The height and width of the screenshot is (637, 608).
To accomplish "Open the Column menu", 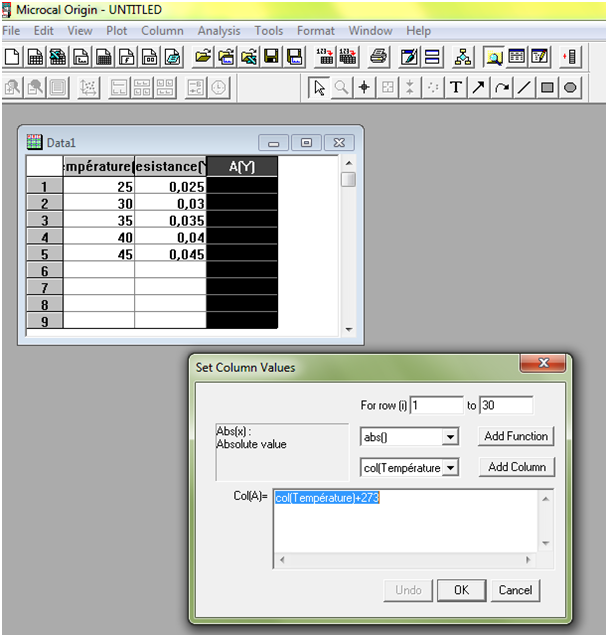I will coord(161,31).
